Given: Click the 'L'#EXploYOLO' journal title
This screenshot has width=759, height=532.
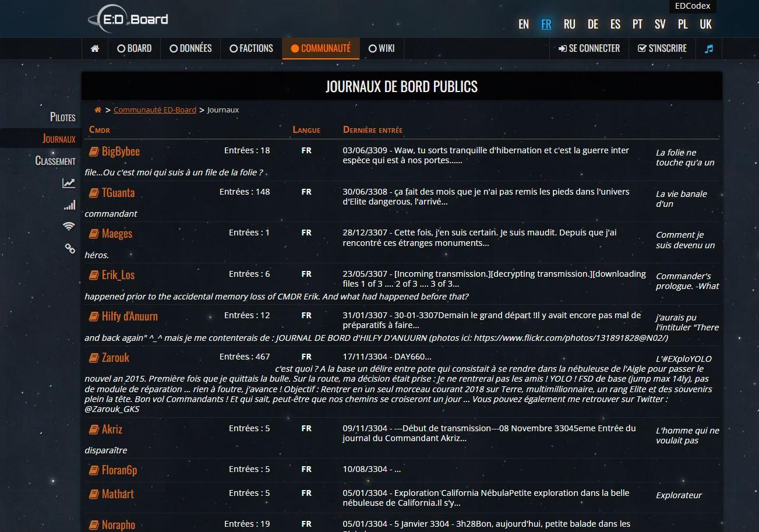Looking at the screenshot, I should click(684, 359).
